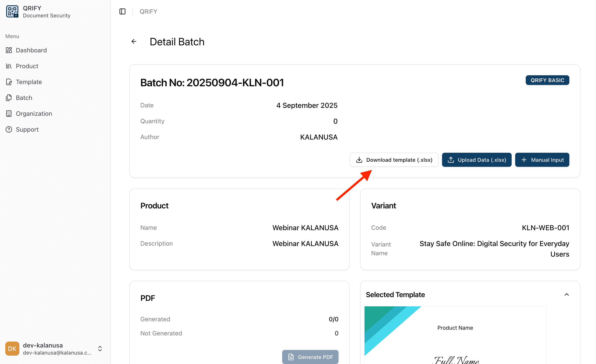Click the QRIFY BASIC badge

(x=547, y=80)
